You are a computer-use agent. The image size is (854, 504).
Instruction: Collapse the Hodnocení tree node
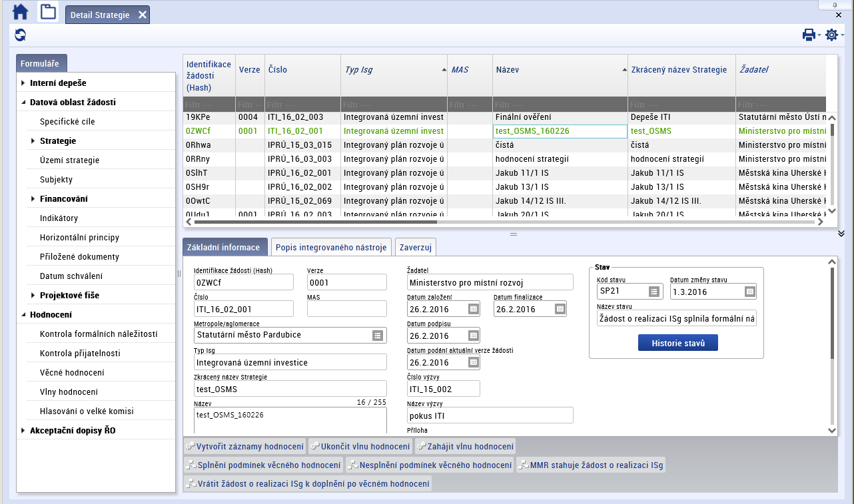click(x=23, y=315)
